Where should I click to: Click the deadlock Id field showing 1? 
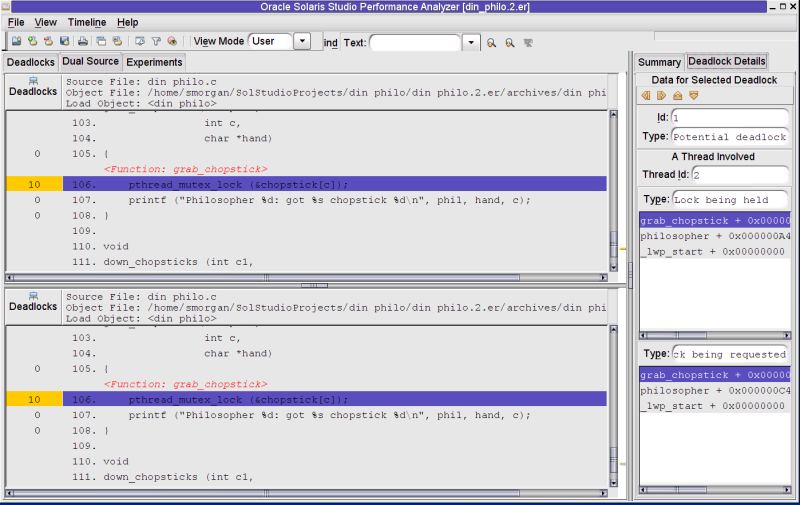[730, 118]
